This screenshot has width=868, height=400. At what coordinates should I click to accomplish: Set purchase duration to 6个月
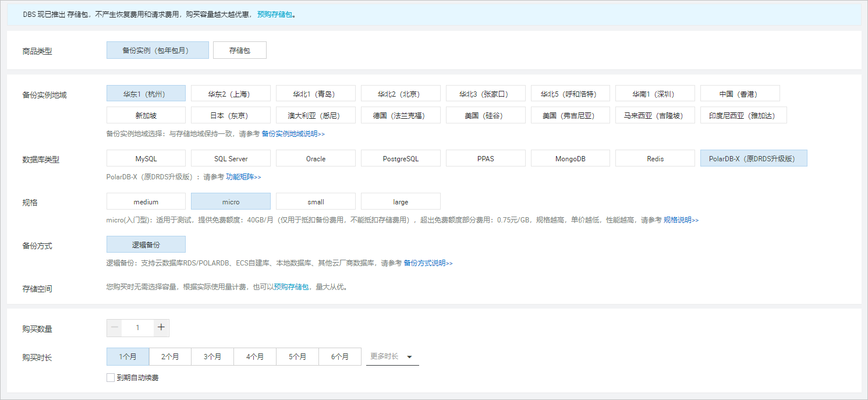click(340, 356)
